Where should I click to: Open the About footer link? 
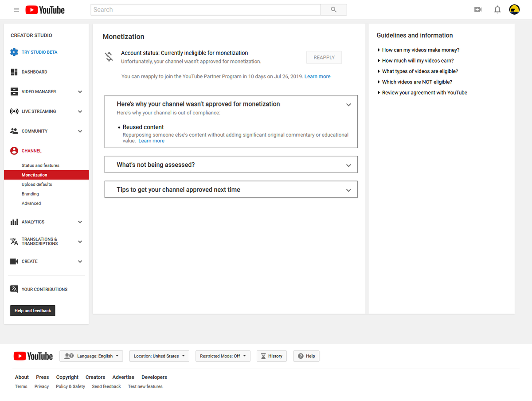click(x=22, y=377)
